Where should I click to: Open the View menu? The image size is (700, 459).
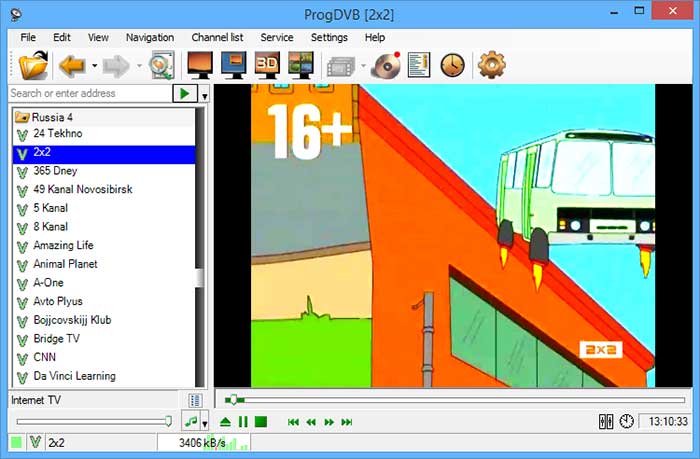pyautogui.click(x=98, y=38)
